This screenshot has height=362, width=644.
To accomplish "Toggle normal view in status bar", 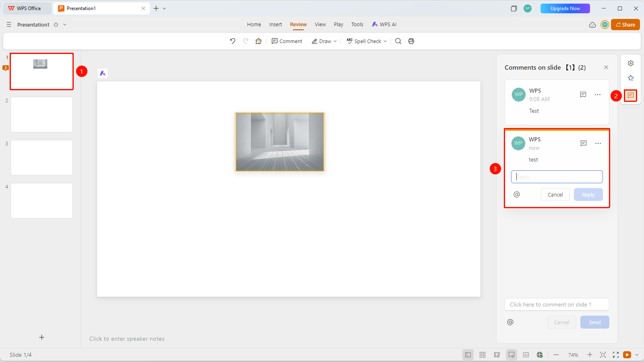I will click(468, 355).
